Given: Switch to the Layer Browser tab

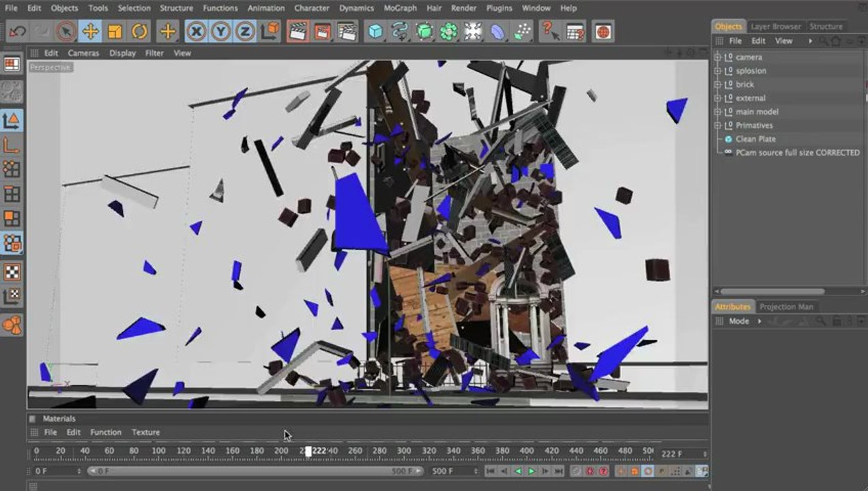Looking at the screenshot, I should [776, 27].
